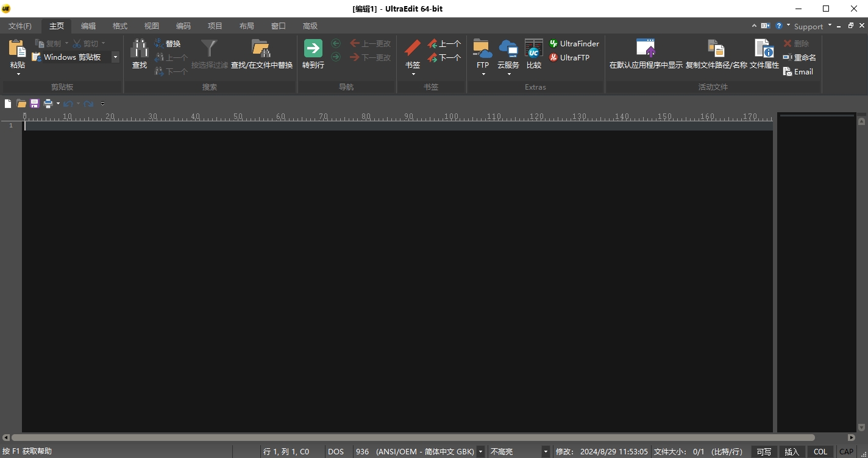
Task: Toggle writable (可写) status indicator
Action: [764, 452]
